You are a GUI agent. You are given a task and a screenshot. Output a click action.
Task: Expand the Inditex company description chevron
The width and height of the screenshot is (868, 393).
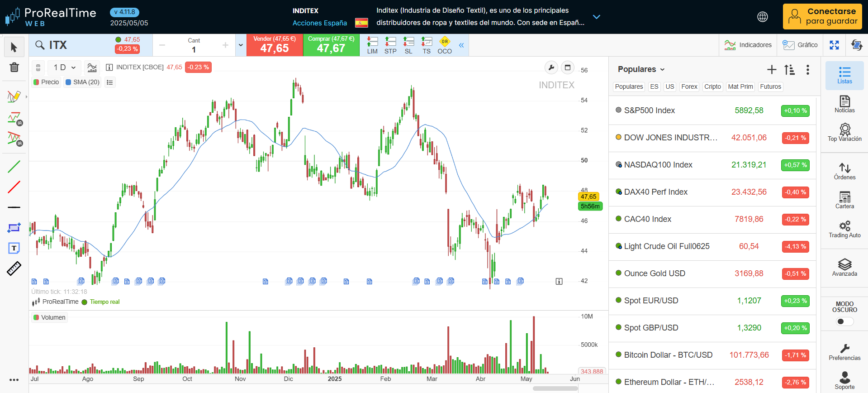click(596, 17)
